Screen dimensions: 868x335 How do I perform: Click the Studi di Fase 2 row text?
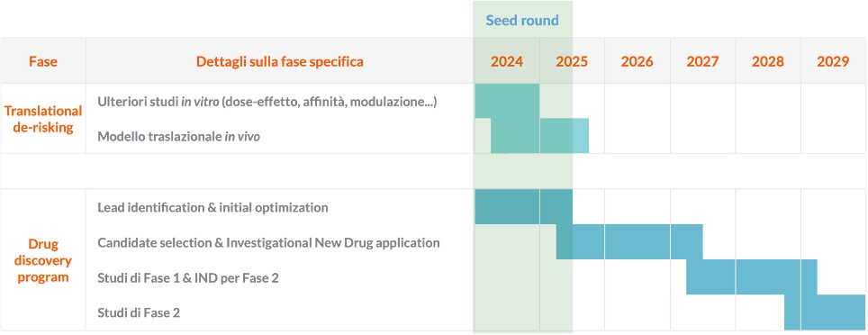139,312
